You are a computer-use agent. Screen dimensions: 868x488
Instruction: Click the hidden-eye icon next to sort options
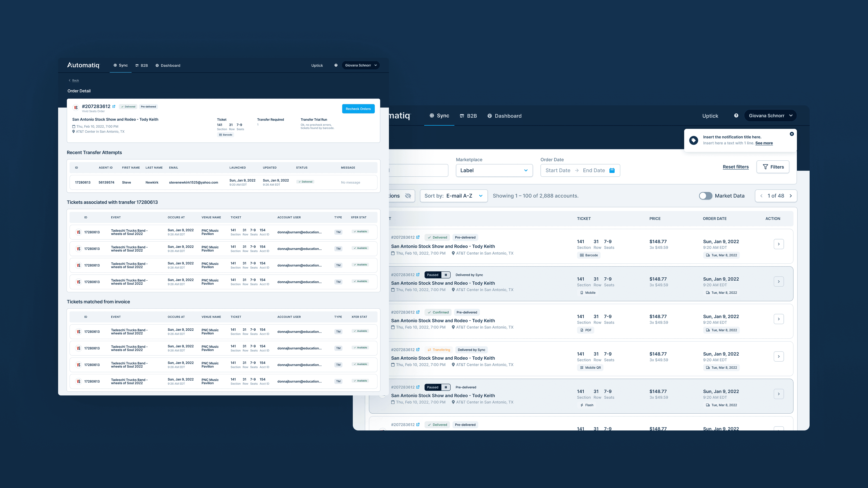point(408,196)
